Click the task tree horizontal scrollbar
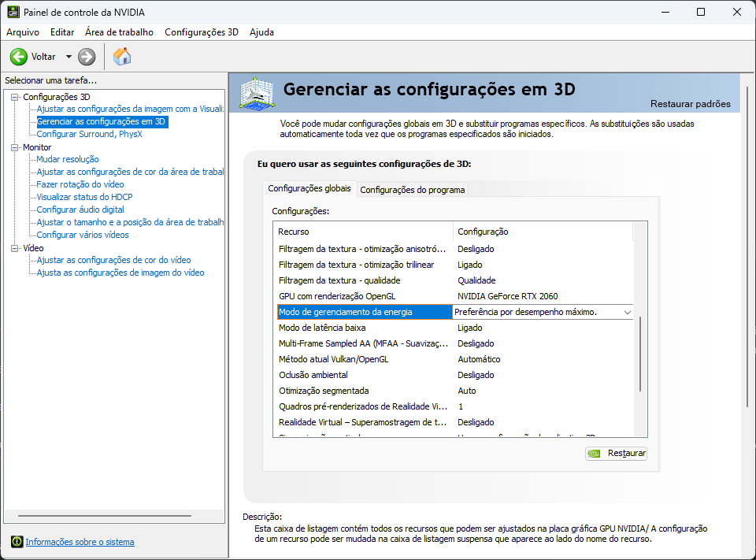The width and height of the screenshot is (756, 560). (x=105, y=516)
